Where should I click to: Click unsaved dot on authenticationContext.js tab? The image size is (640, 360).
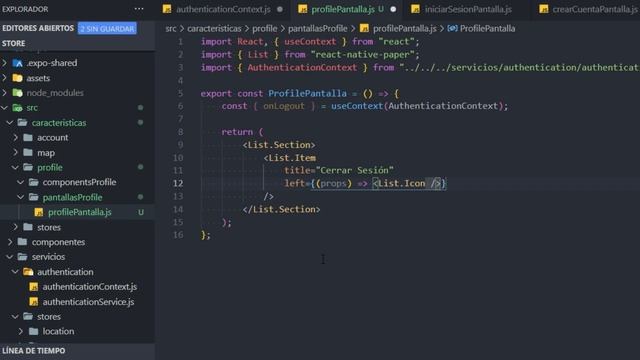pyautogui.click(x=280, y=9)
